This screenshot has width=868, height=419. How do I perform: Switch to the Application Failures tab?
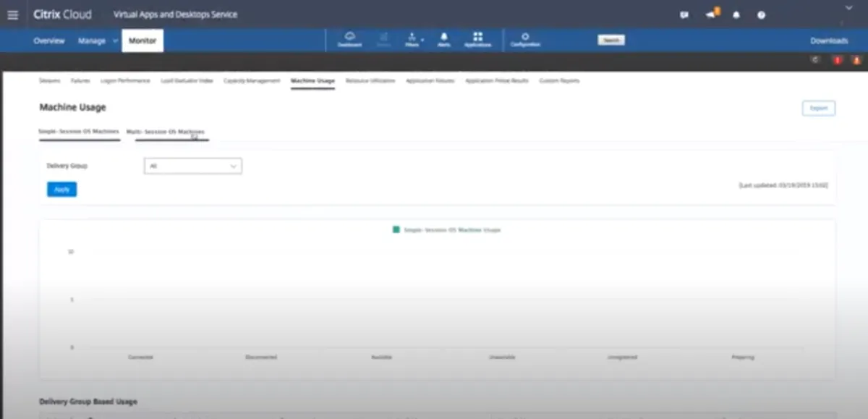tap(430, 80)
